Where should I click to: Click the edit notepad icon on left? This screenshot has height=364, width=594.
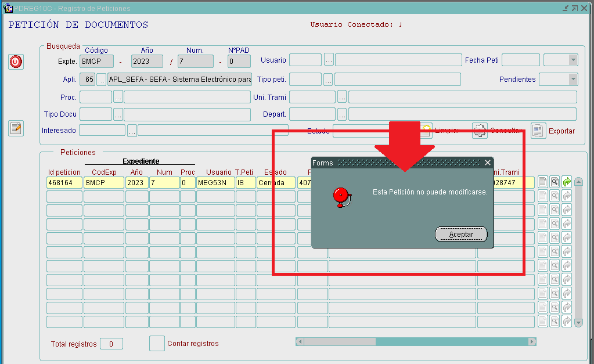pyautogui.click(x=16, y=128)
